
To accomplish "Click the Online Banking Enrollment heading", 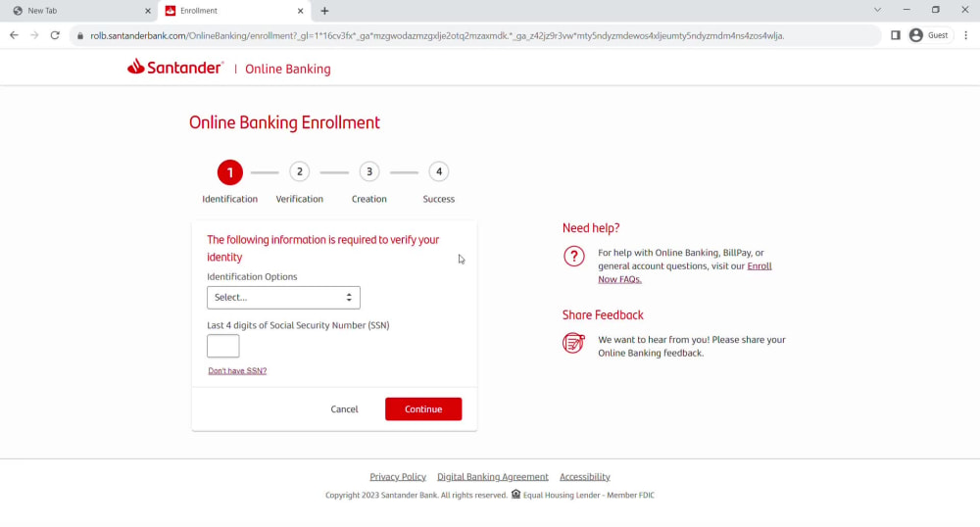I will pyautogui.click(x=284, y=122).
